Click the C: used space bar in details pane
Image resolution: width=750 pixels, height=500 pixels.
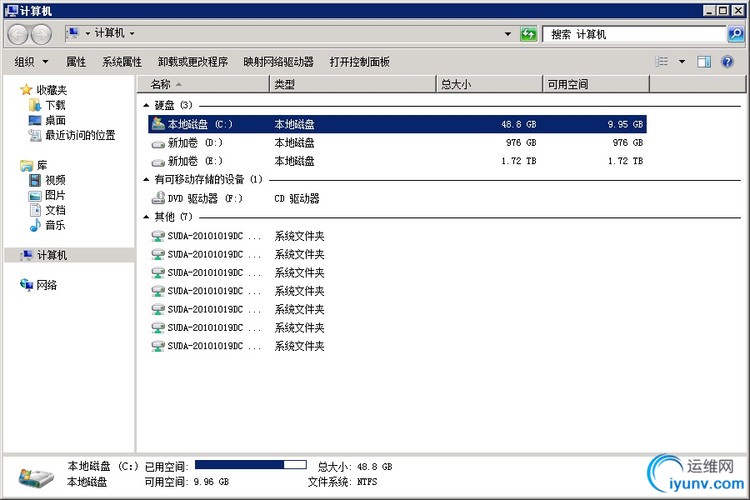251,465
